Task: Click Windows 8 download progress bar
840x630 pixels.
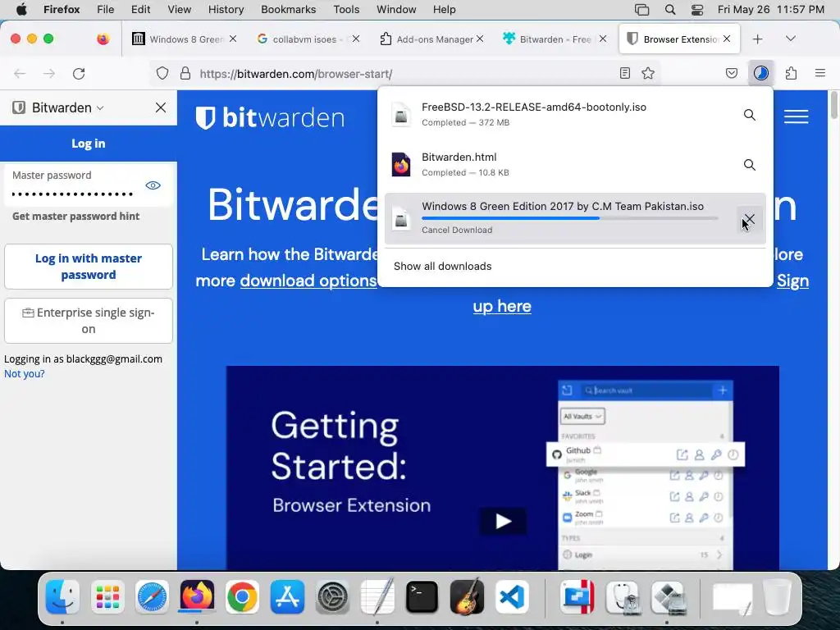Action: [569, 218]
